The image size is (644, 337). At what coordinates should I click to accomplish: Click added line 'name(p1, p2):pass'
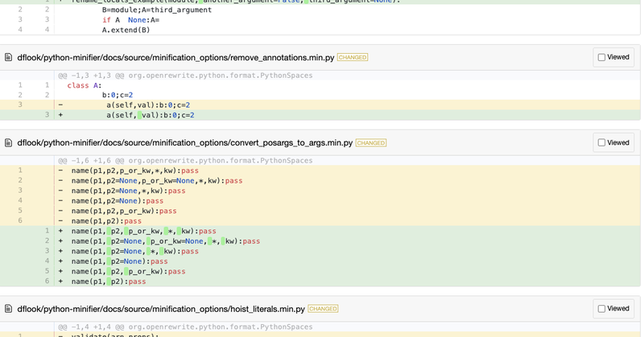tap(109, 282)
